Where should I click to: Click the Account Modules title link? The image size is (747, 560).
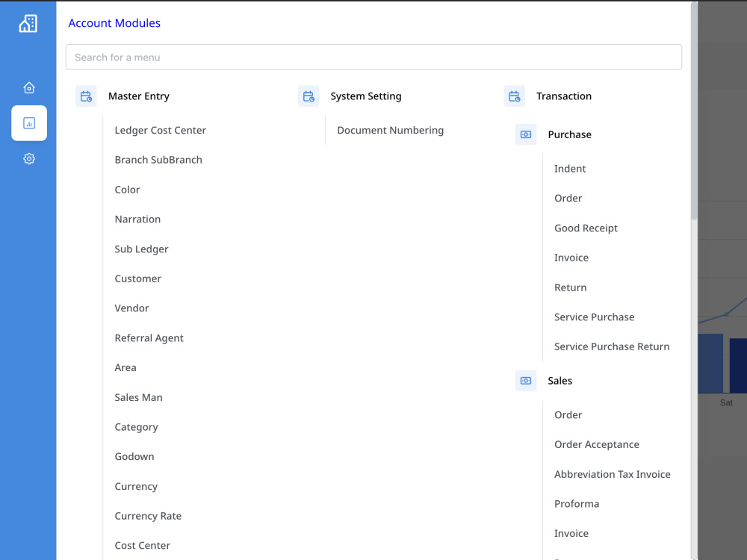tap(114, 23)
